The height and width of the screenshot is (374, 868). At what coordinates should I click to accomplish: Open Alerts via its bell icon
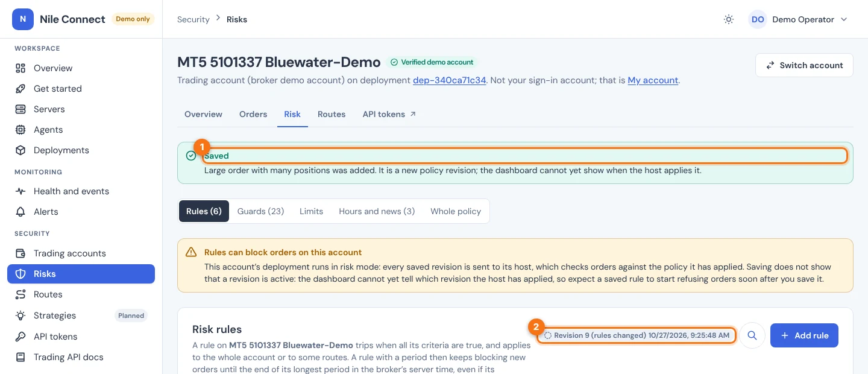coord(20,212)
